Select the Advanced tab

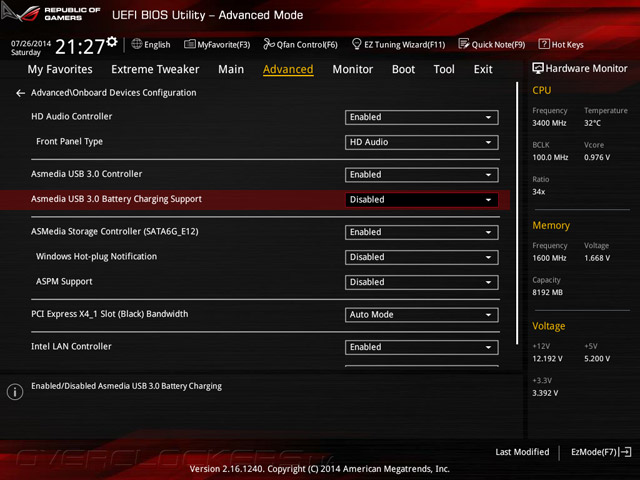tap(288, 69)
